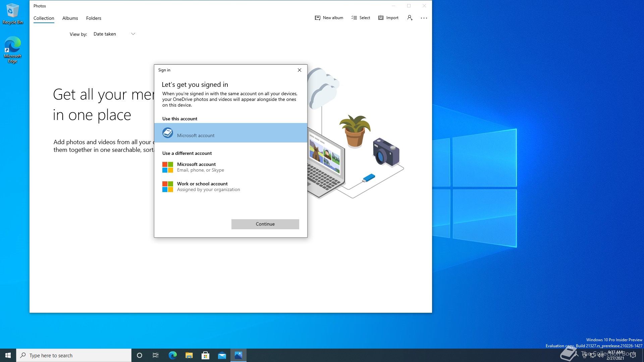The image size is (644, 362).
Task: Open the Collection tab in Photos
Action: pyautogui.click(x=44, y=18)
